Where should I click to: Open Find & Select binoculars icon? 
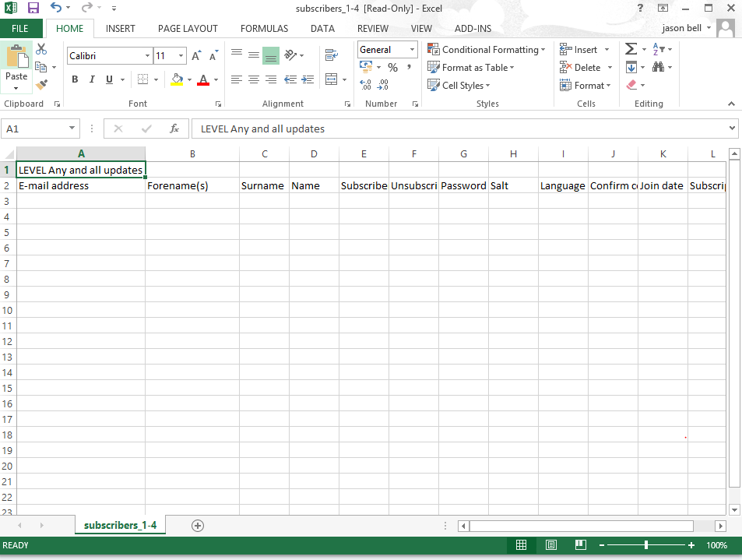click(x=658, y=67)
